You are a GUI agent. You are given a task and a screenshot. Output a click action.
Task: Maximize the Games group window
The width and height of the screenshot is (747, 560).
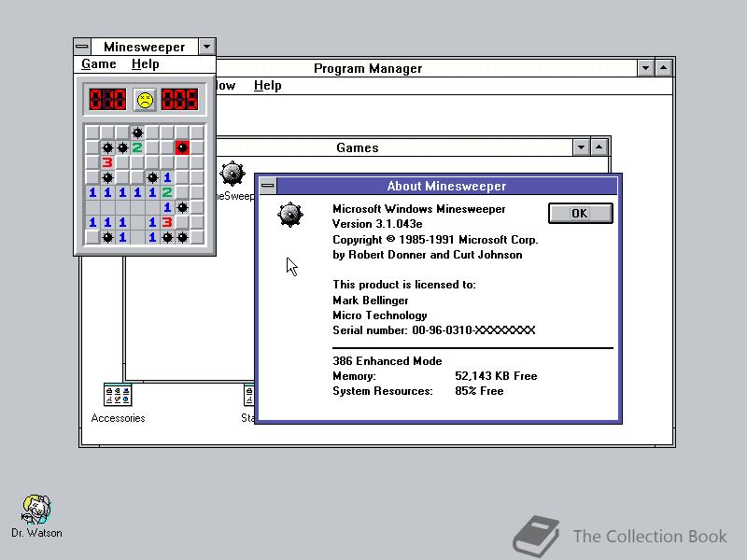coord(599,147)
